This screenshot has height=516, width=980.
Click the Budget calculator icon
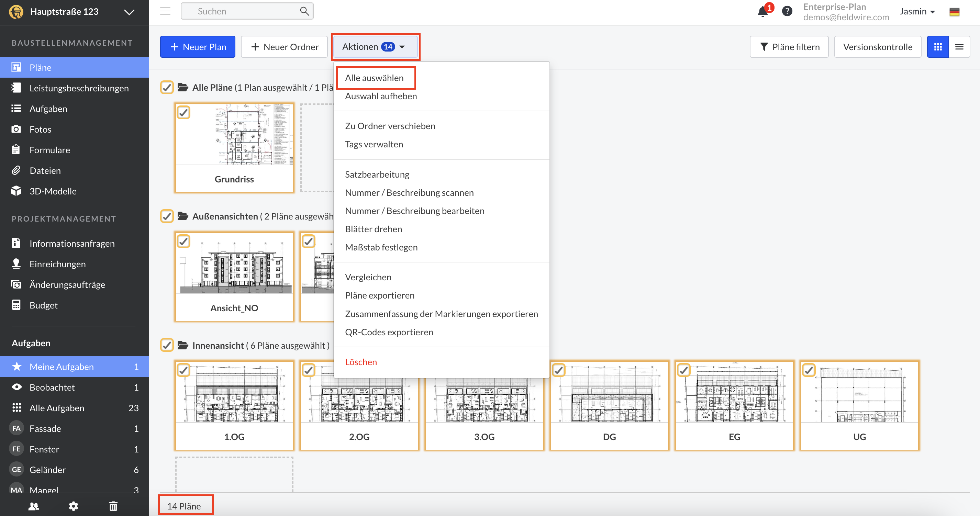click(x=16, y=305)
